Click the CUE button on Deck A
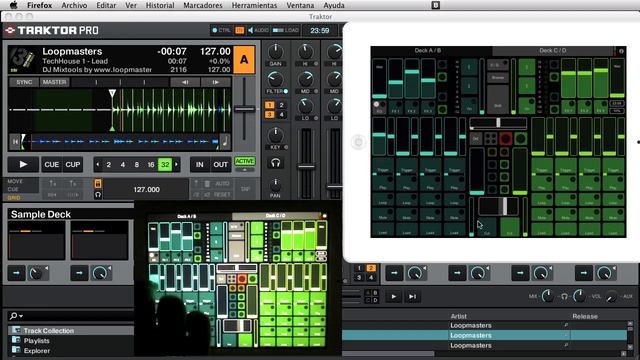The height and width of the screenshot is (360, 640). (x=51, y=164)
